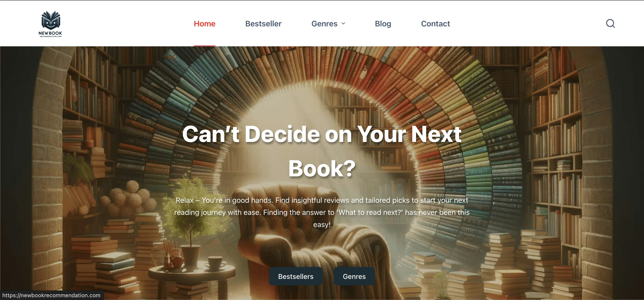Click the red active underline below Home
644x300 pixels.
(x=204, y=46)
